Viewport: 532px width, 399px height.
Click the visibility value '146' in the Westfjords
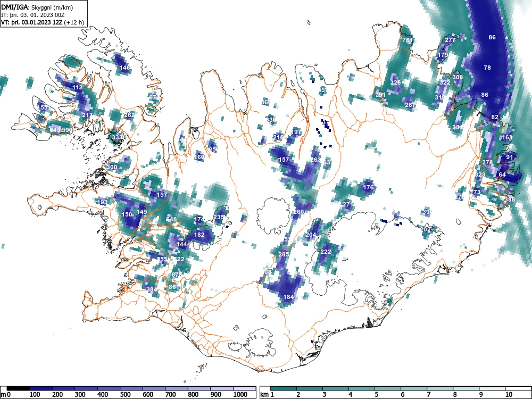(x=125, y=68)
